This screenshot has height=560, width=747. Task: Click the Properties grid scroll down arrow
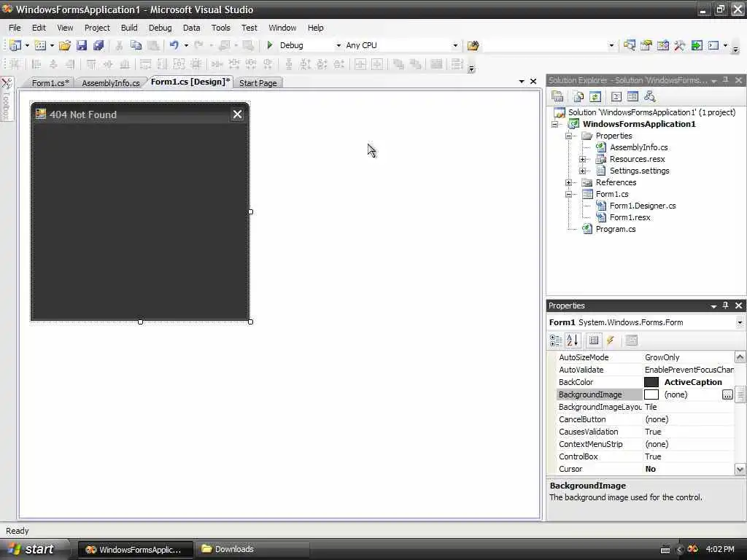(740, 469)
